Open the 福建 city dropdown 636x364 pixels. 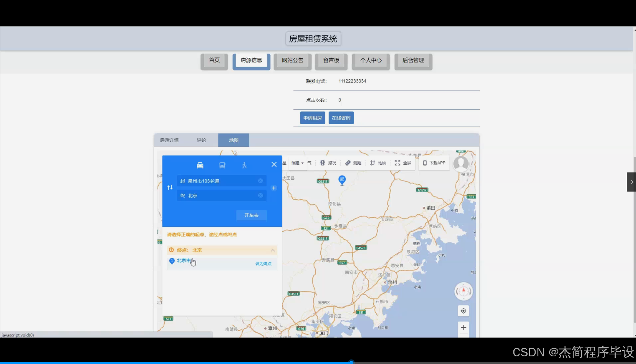(x=297, y=163)
